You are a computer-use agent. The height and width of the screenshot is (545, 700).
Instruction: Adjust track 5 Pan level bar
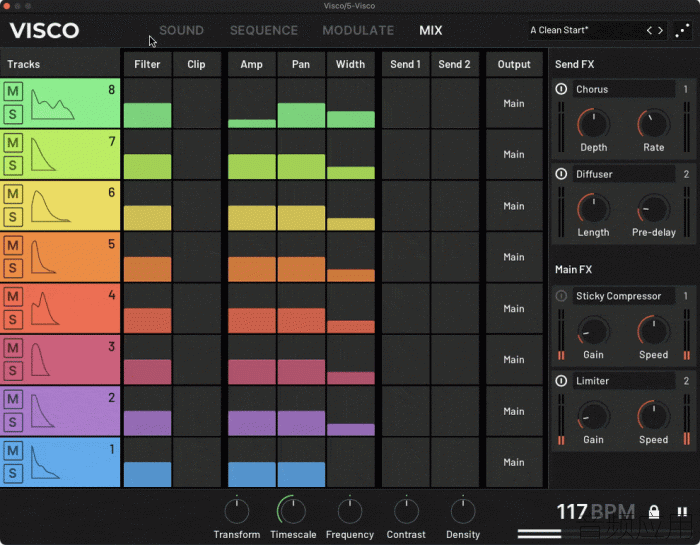[x=301, y=269]
